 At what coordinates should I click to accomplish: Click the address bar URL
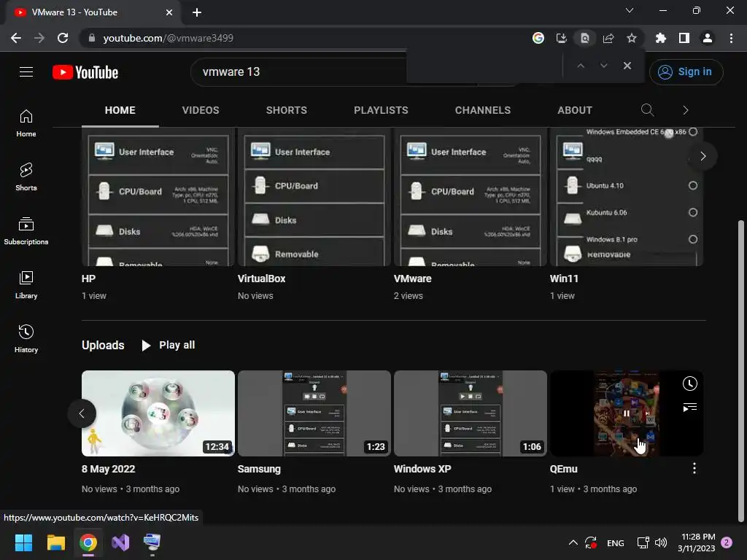click(168, 38)
